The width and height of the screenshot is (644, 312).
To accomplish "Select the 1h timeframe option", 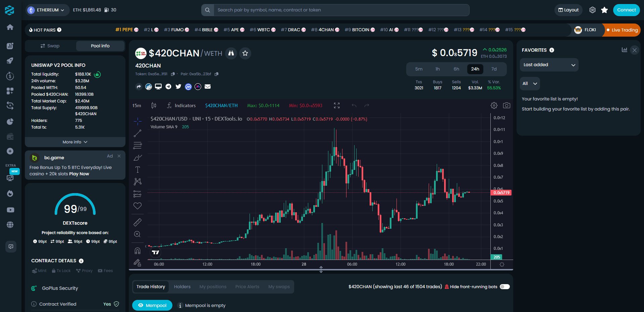I will (x=437, y=69).
